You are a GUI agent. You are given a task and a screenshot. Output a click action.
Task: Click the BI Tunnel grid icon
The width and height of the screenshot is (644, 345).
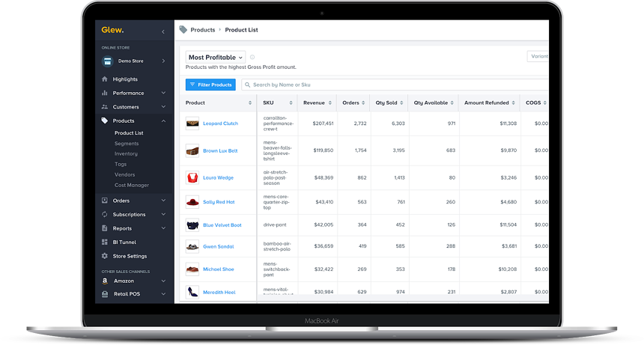pos(105,242)
